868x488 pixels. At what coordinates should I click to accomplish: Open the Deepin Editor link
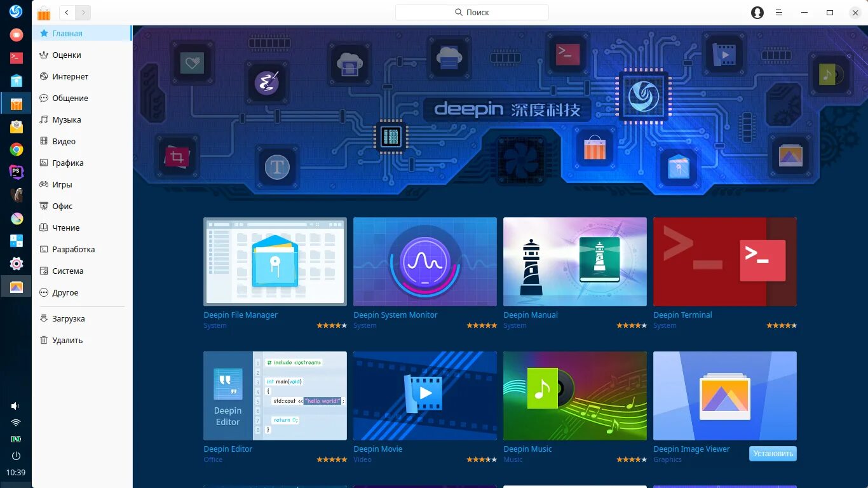click(x=227, y=449)
